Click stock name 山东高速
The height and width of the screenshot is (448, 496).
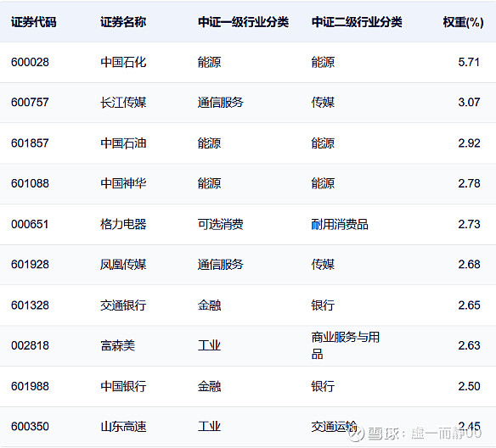coord(123,427)
